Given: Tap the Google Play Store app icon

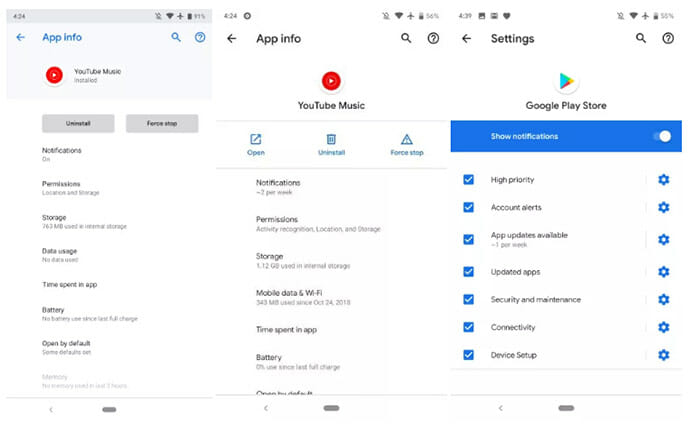Looking at the screenshot, I should pyautogui.click(x=566, y=81).
